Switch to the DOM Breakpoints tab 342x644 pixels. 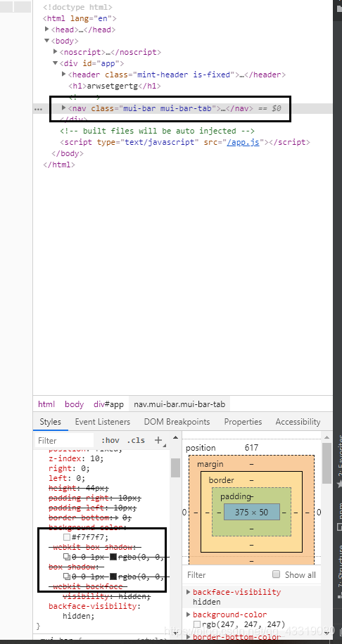pyautogui.click(x=177, y=422)
